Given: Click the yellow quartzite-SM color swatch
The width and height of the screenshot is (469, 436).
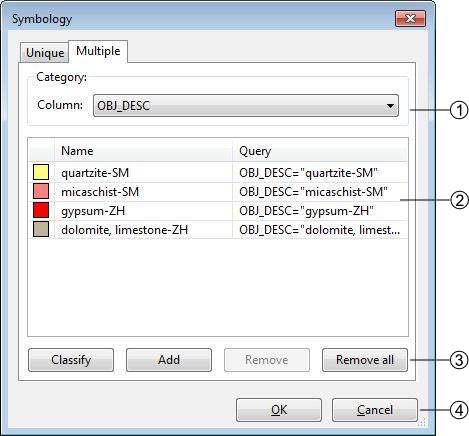Looking at the screenshot, I should [41, 172].
